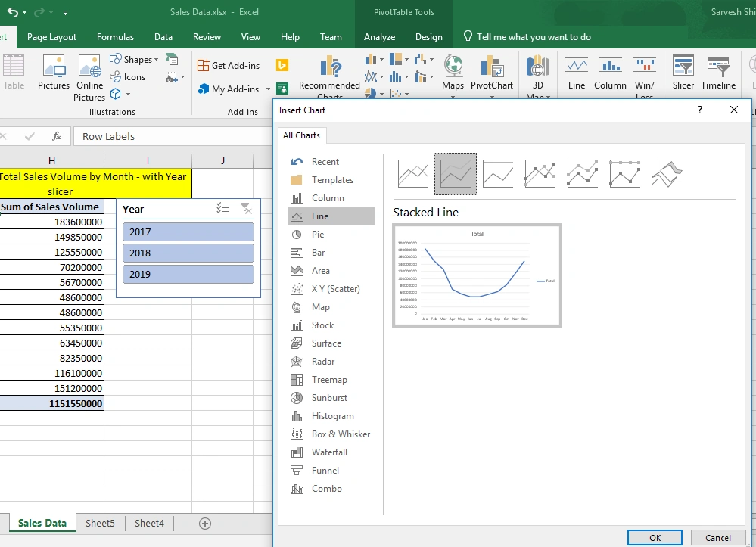Click Cancel in Insert Chart dialog
The image size is (756, 547).
718,538
